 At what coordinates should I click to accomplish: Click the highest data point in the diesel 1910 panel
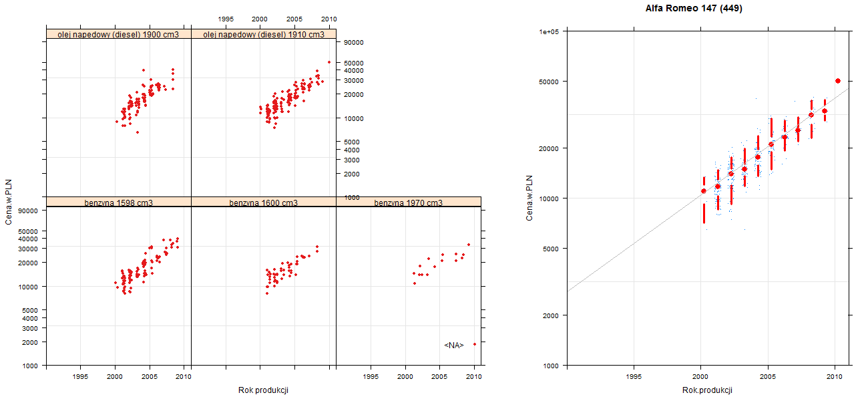[x=329, y=62]
